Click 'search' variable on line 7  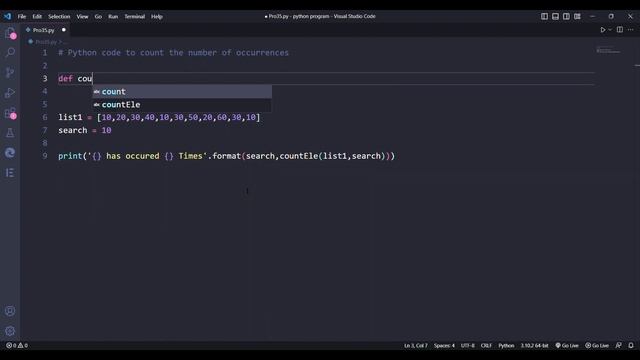[73, 130]
